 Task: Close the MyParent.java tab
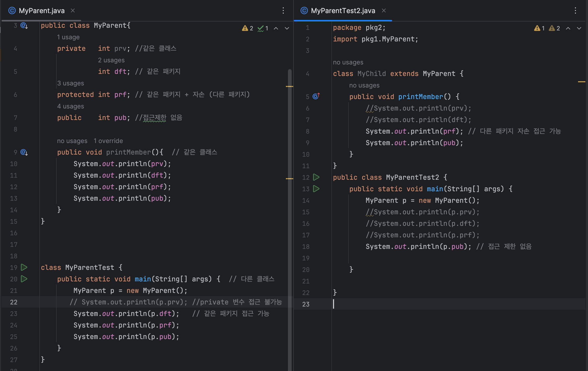click(x=73, y=10)
